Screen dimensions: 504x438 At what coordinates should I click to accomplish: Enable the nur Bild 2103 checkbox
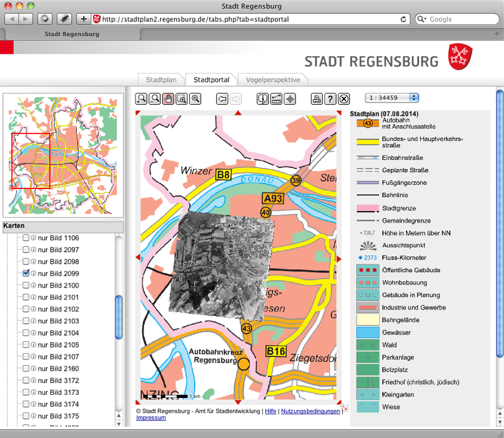tap(26, 321)
